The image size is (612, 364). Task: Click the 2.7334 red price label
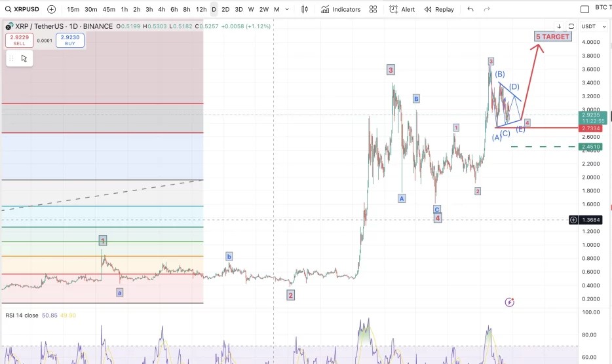click(x=590, y=128)
